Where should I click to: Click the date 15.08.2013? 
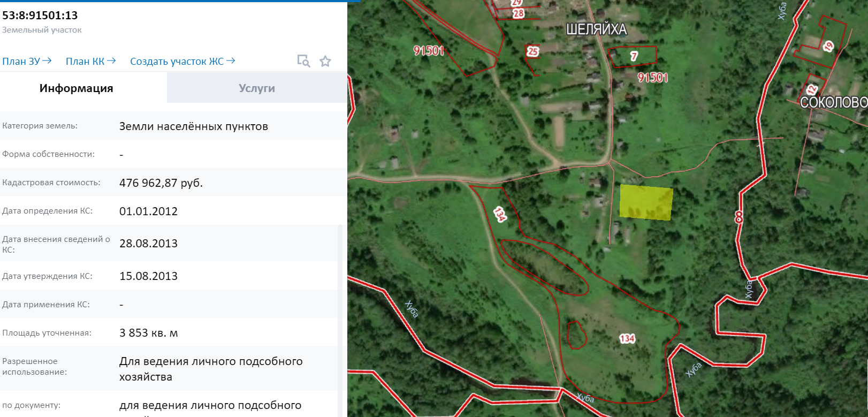pos(148,276)
